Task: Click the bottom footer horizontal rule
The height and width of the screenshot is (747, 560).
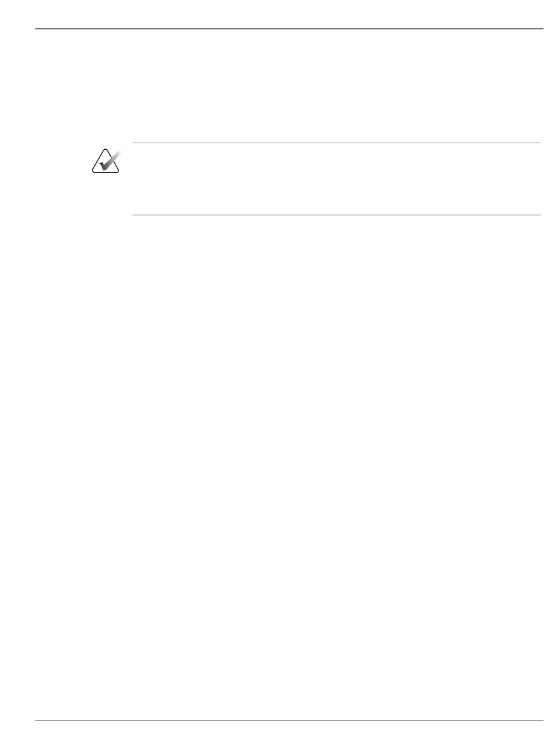Action: coord(289,720)
